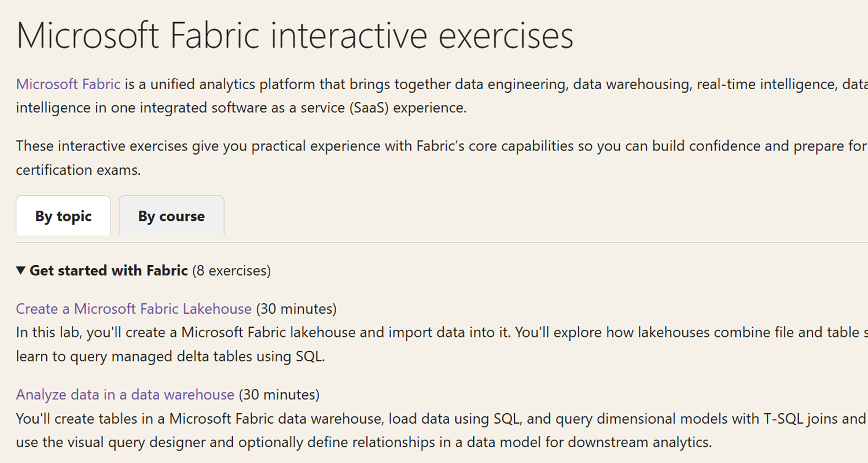Open Analyze data in a data warehouse lab
The width and height of the screenshot is (868, 463).
pos(125,395)
